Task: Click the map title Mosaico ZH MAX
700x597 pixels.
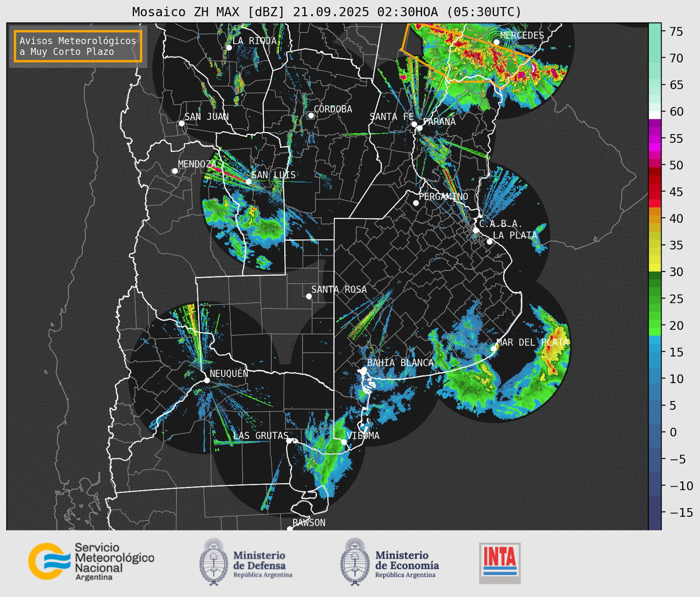Action: (x=327, y=12)
